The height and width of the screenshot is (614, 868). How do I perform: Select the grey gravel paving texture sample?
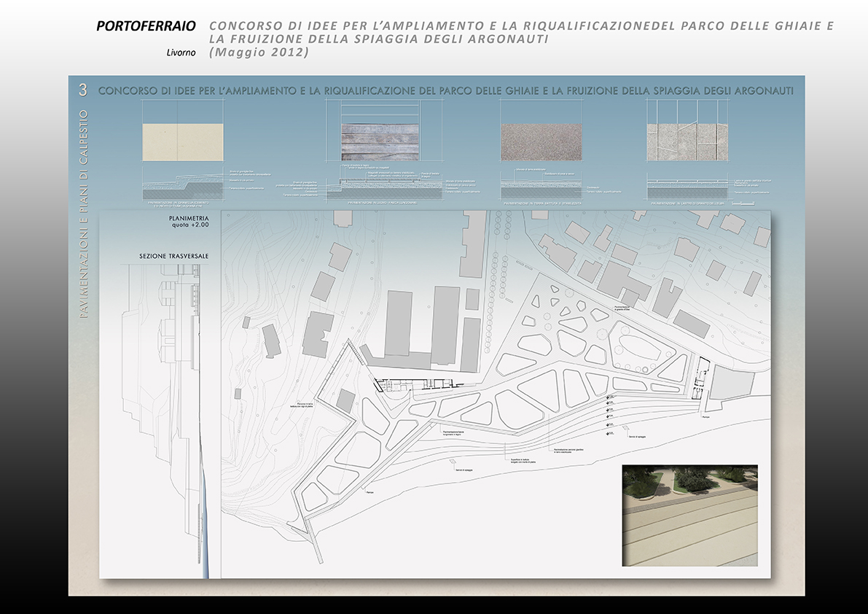[x=541, y=141]
